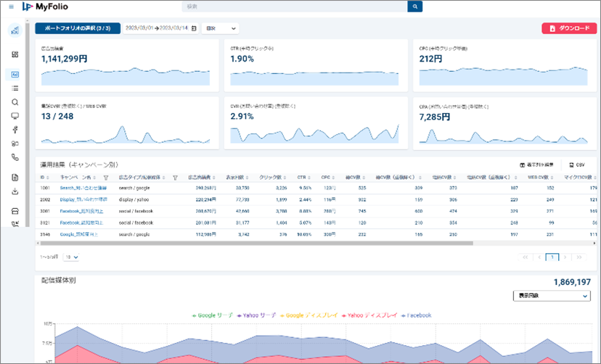
Task: Click the CV count card showing 13 / 248
Action: [x=127, y=123]
